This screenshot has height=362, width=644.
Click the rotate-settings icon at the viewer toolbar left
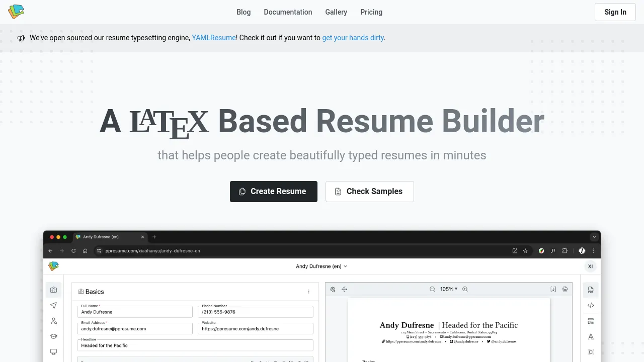333,289
